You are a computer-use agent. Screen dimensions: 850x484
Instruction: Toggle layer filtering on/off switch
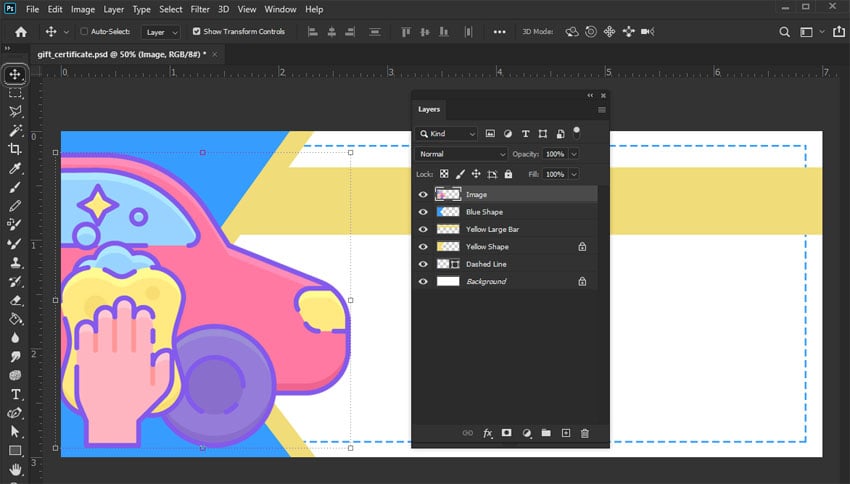tap(577, 132)
